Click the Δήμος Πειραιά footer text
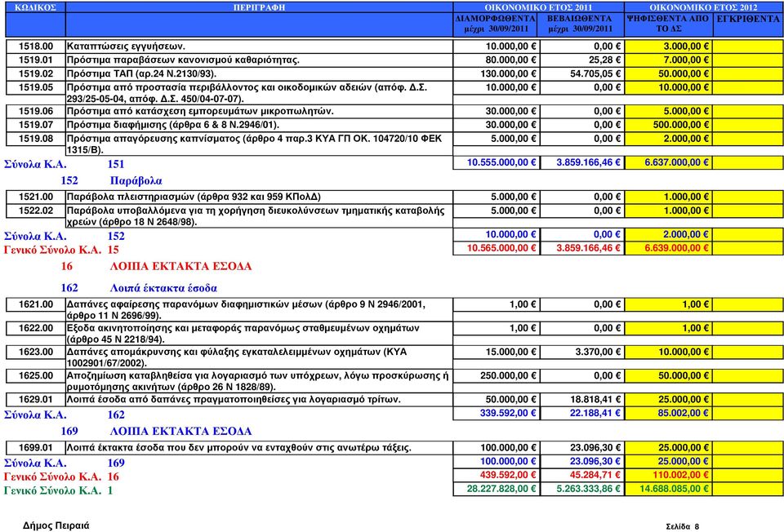Viewport: 784px width, 532px height. (56, 525)
